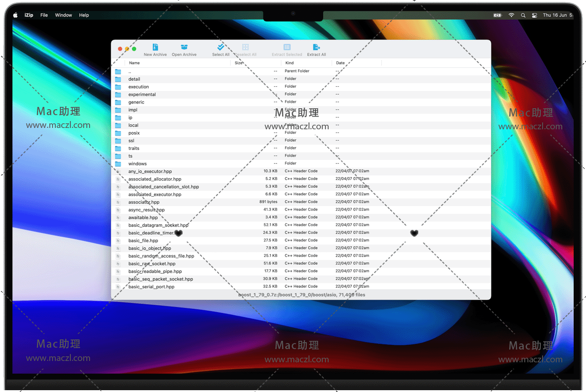Click the Select All checkmark icon
The height and width of the screenshot is (392, 586).
221,47
